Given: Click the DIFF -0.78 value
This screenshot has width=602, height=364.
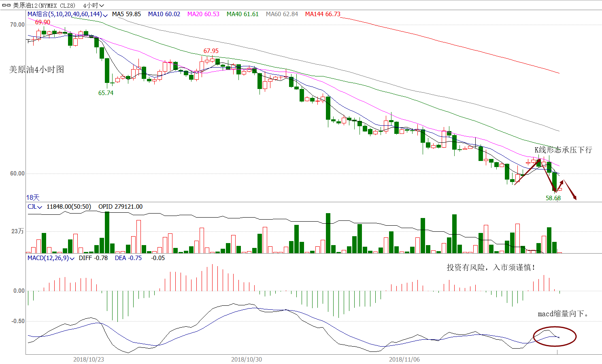Looking at the screenshot, I should (x=93, y=258).
